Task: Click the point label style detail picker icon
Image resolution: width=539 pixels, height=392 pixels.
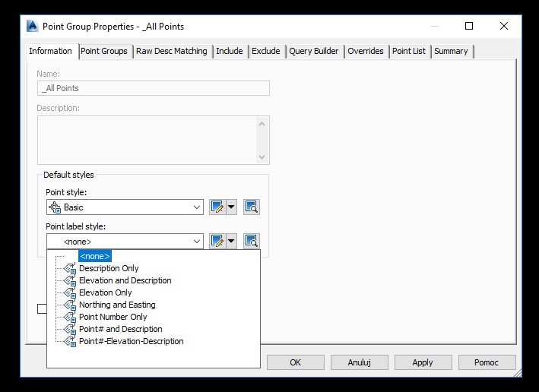Action: point(252,241)
